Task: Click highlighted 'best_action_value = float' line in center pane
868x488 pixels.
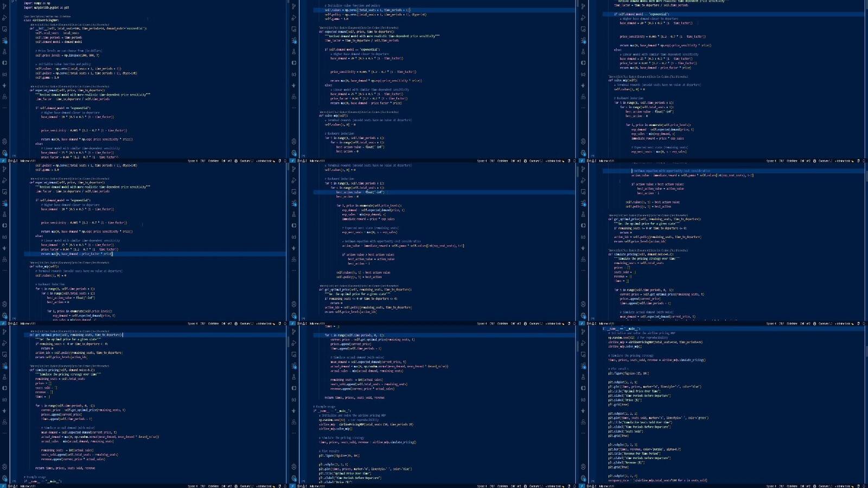Action: point(444,192)
